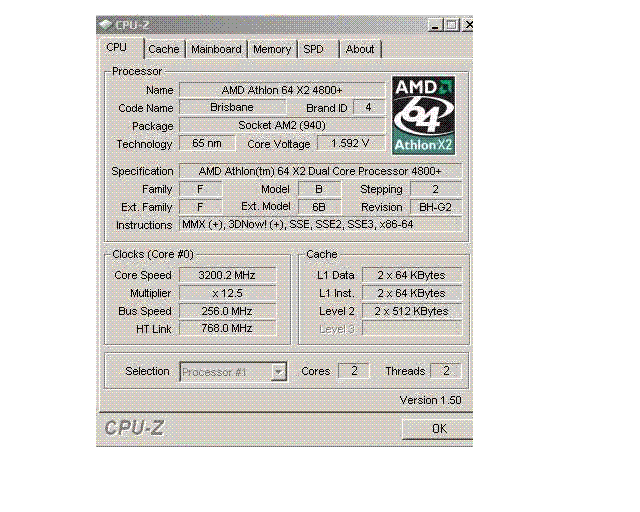The height and width of the screenshot is (512, 640).
Task: Click the Name field AMD Athlon 64 X2 4800+
Action: click(282, 90)
